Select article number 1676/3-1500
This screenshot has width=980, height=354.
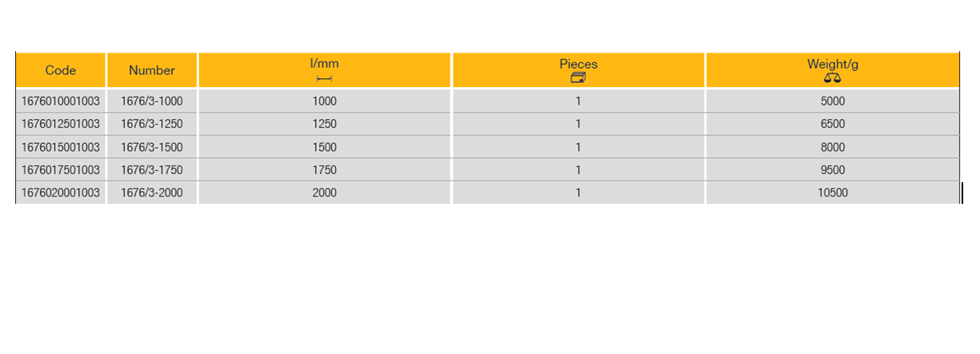[152, 147]
